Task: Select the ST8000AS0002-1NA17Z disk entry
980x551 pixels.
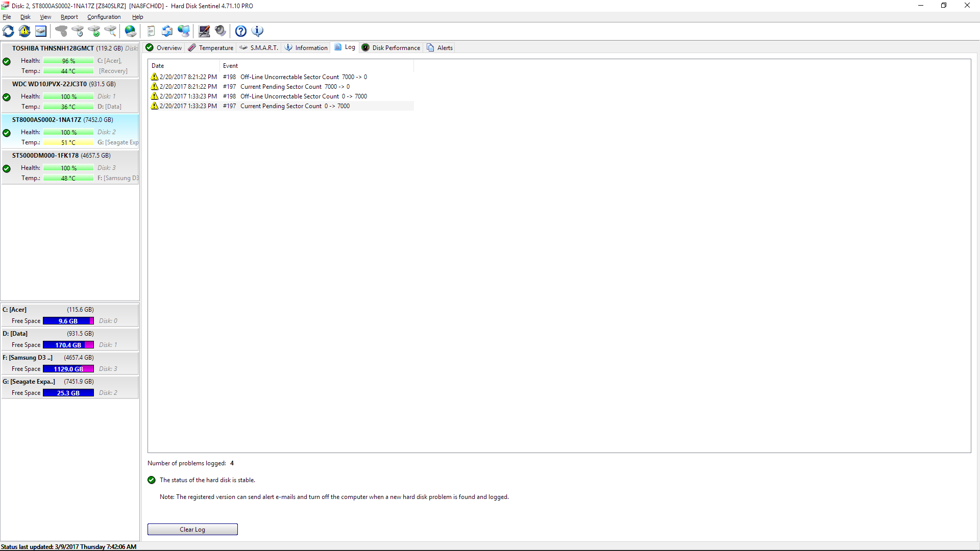Action: tap(70, 131)
